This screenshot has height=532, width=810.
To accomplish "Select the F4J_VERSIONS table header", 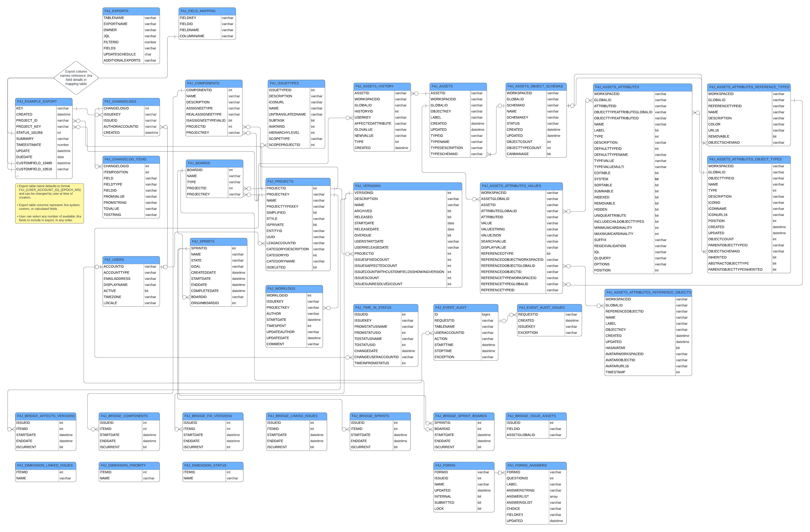I will [408, 186].
